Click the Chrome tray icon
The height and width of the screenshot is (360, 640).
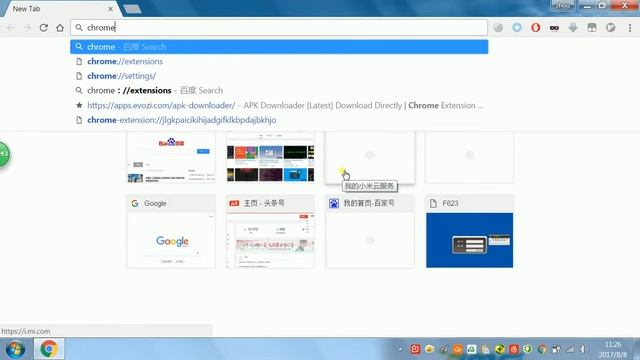point(542,349)
